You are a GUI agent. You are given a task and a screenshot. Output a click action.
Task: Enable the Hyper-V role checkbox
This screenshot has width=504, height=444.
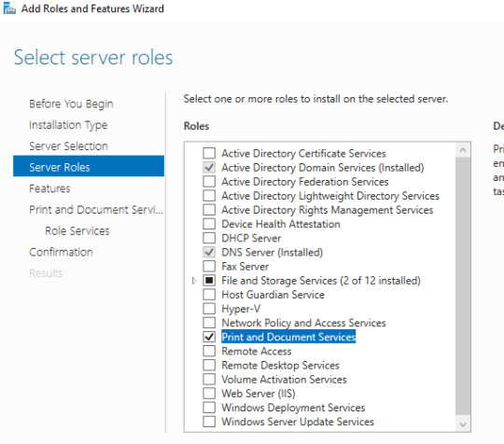pyautogui.click(x=209, y=309)
